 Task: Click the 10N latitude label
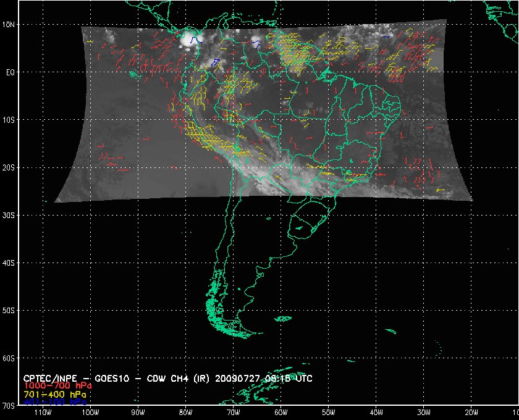9,25
